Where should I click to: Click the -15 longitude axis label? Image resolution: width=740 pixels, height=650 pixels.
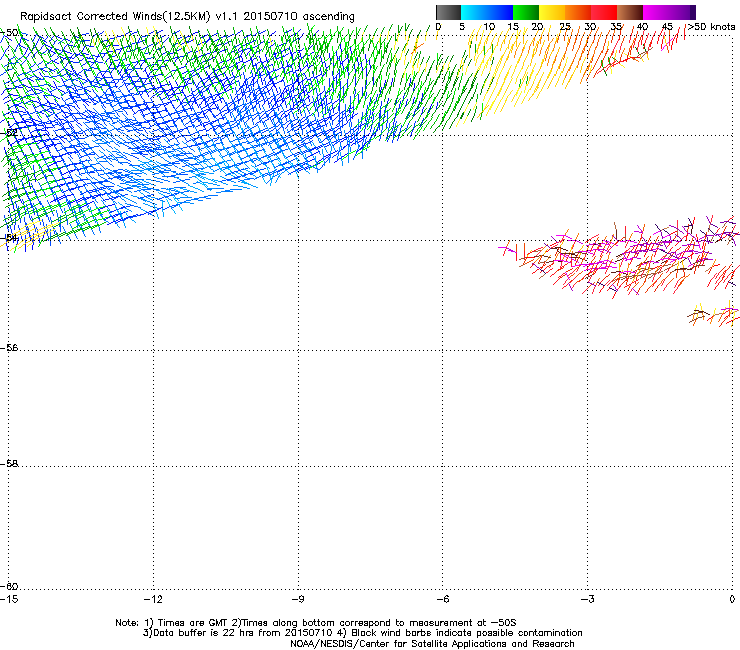(x=9, y=599)
